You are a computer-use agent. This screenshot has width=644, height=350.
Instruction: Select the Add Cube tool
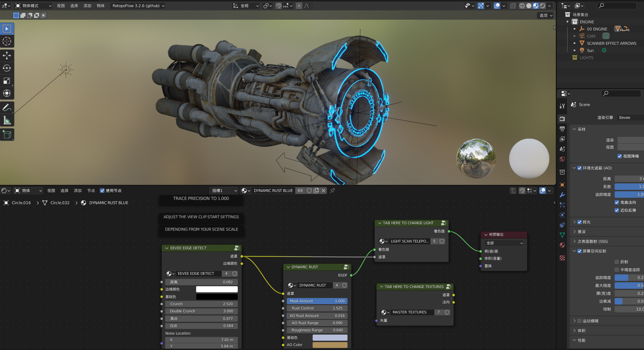[7, 134]
